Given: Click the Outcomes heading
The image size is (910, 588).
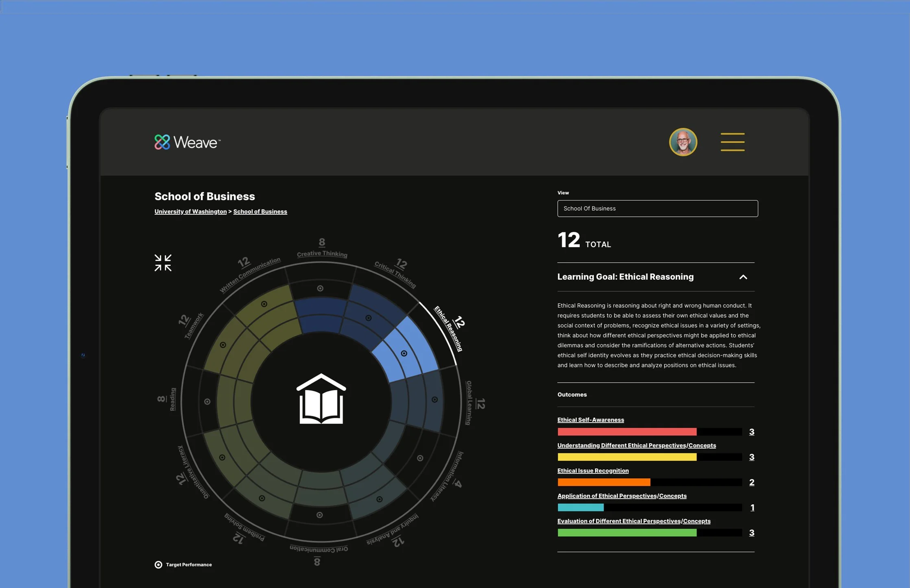Looking at the screenshot, I should [572, 394].
